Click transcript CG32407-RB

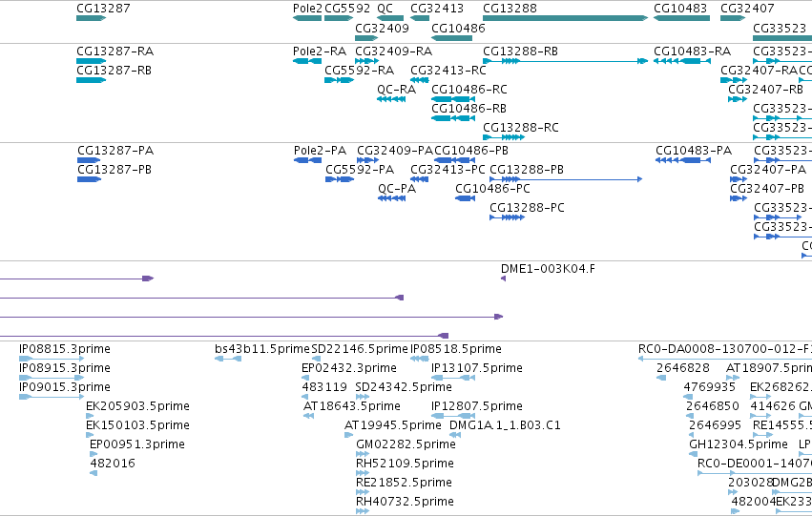[738, 99]
